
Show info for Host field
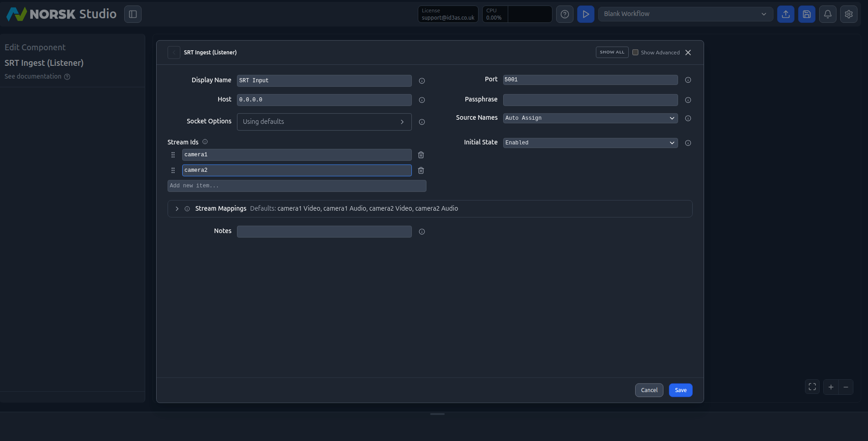[x=422, y=100]
